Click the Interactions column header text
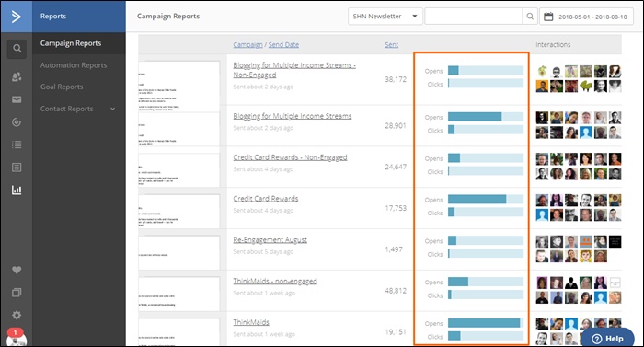Image resolution: width=644 pixels, height=347 pixels. [x=553, y=45]
